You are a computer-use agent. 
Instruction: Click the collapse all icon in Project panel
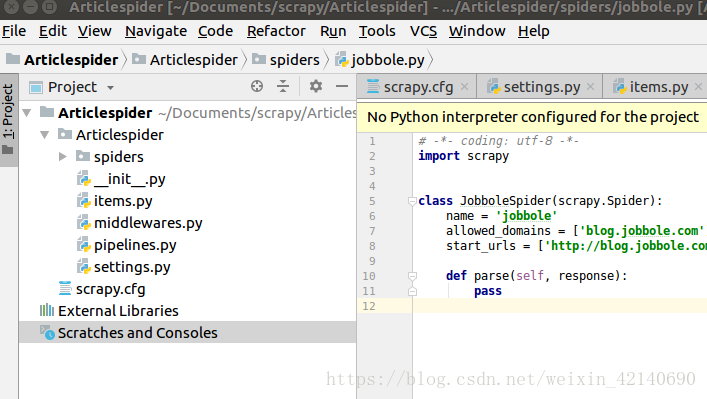click(x=283, y=86)
